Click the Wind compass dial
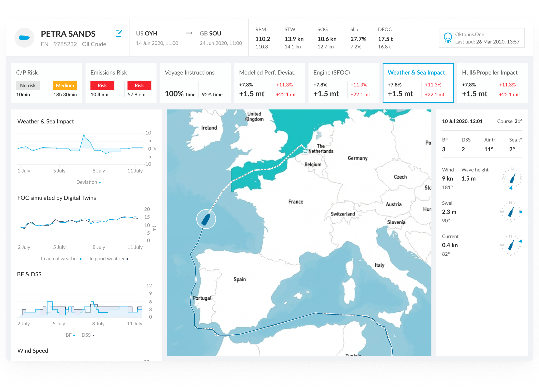Screen dimensions: 539x392 coord(512,179)
